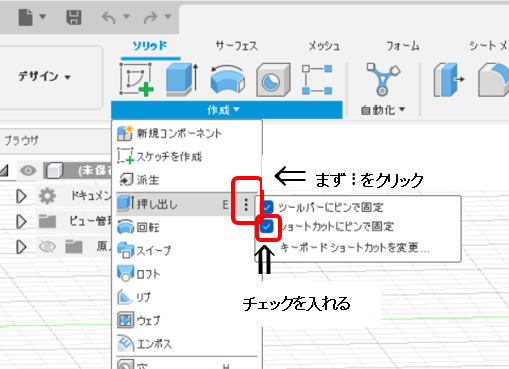The width and height of the screenshot is (509, 369).
Task: Select エンボス menu entry
Action: click(x=187, y=344)
